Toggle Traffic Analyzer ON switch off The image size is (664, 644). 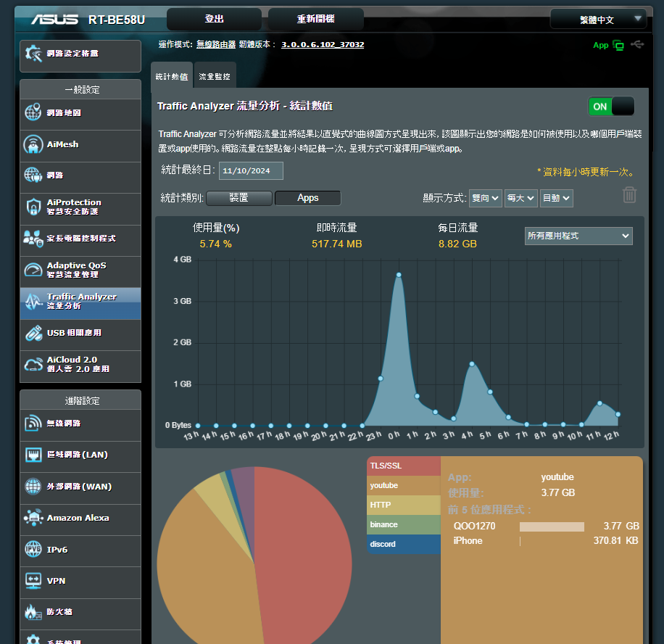coord(611,107)
